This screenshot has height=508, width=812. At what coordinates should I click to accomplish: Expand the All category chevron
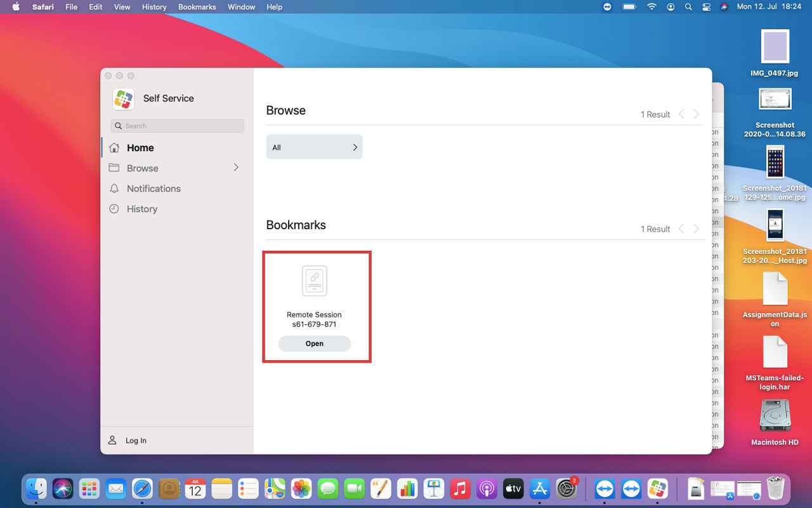coord(355,147)
